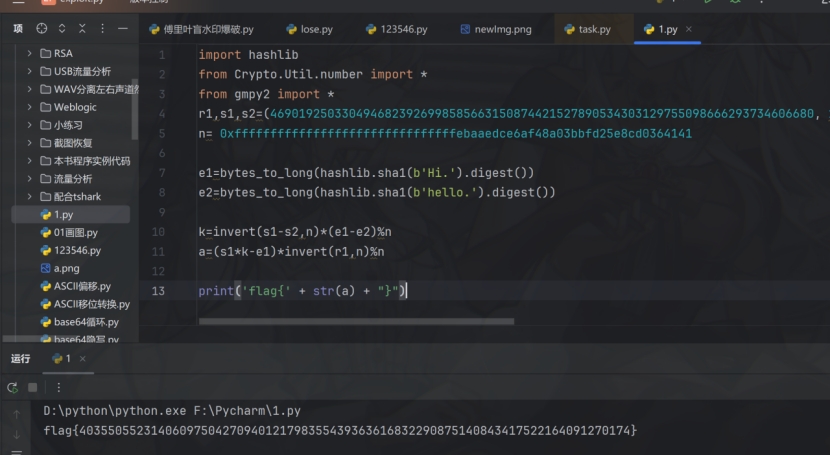The height and width of the screenshot is (455, 830).
Task: Click the scroll up arrow in console
Action: [x=16, y=412]
